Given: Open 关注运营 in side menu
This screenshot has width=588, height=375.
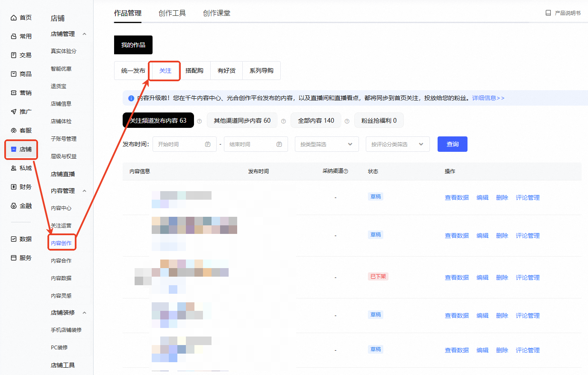Looking at the screenshot, I should pos(61,225).
